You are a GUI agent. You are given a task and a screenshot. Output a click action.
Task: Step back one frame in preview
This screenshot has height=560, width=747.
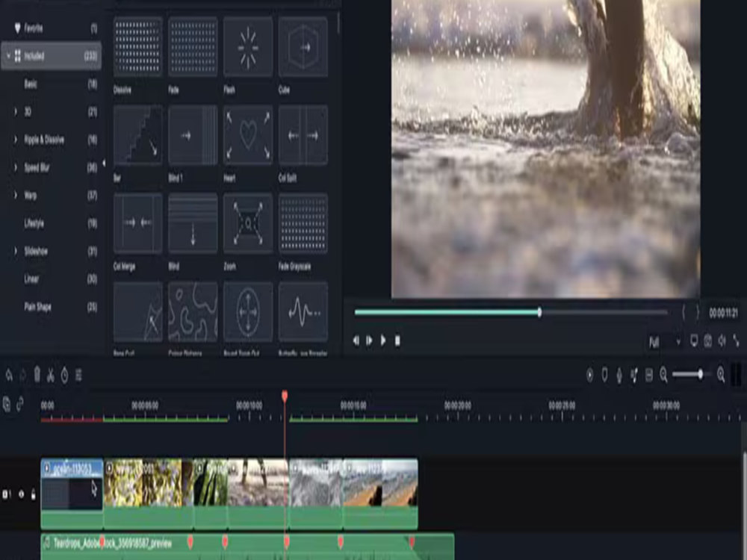click(356, 341)
